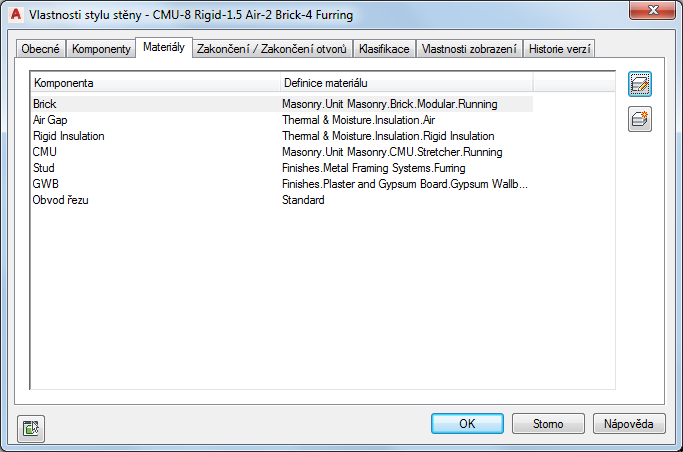Click the bottom-left notes icon button
Viewport: 683px width, 452px height.
(x=31, y=428)
